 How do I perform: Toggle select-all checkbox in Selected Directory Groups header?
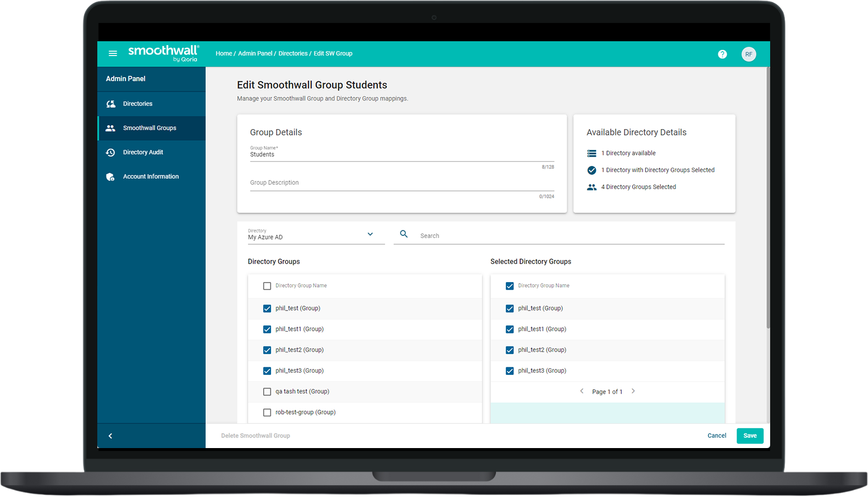tap(510, 286)
